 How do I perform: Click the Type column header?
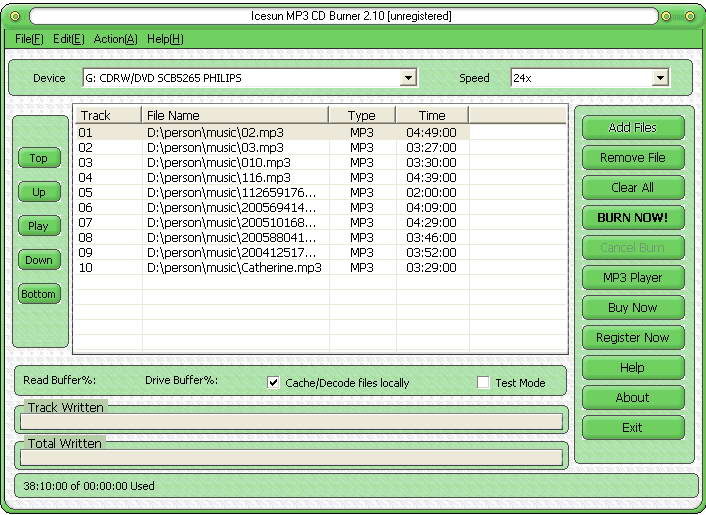(x=362, y=115)
